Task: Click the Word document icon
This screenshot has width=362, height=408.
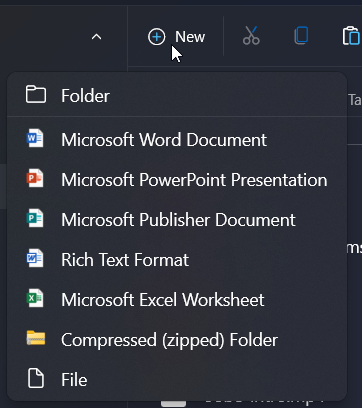Action: [x=35, y=138]
